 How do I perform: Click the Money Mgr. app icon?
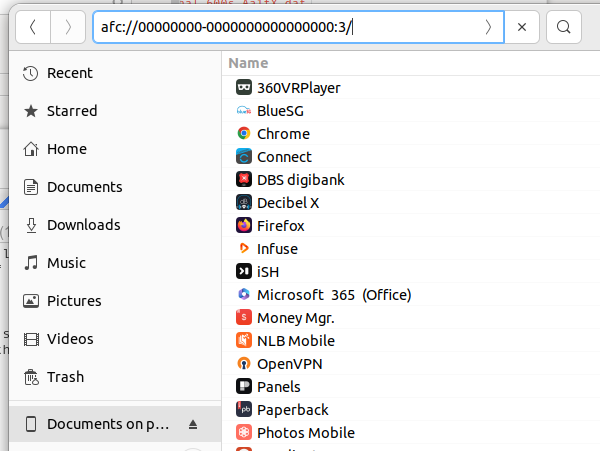tap(244, 317)
